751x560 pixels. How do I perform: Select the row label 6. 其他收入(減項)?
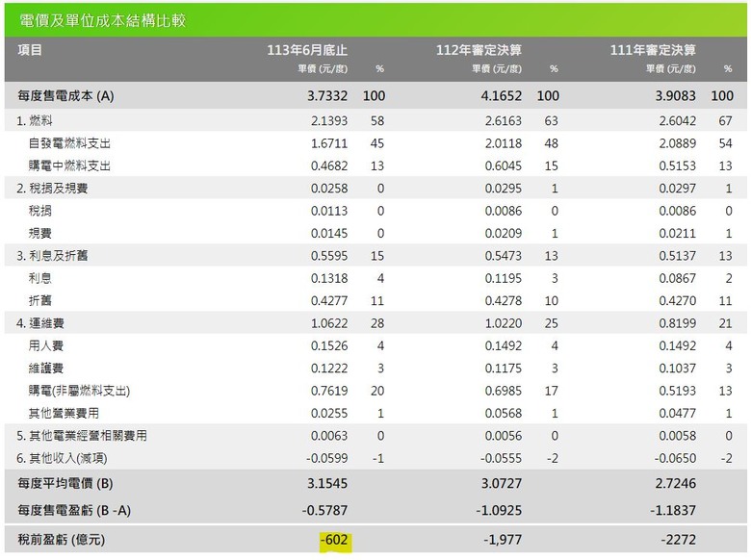tap(62, 458)
